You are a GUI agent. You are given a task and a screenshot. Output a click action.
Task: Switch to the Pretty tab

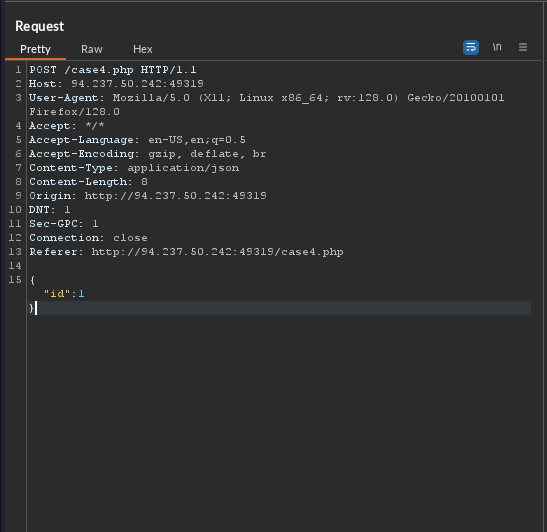[x=35, y=49]
